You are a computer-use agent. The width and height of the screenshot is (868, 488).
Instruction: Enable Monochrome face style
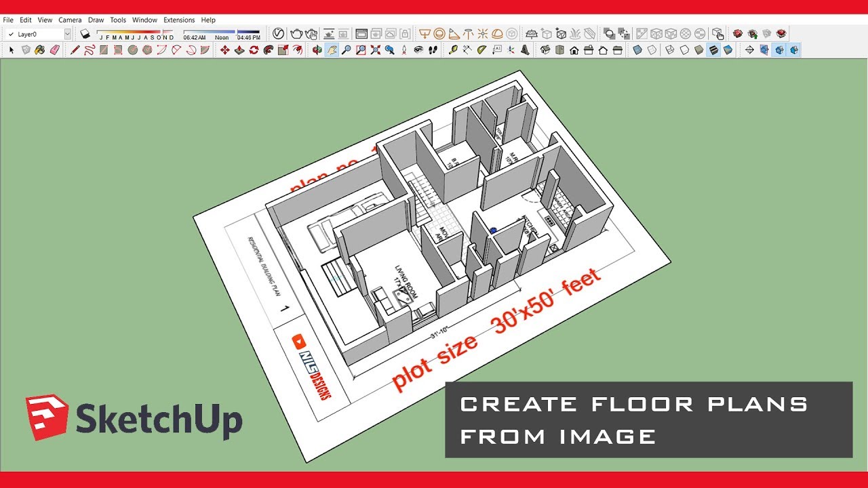pos(728,50)
